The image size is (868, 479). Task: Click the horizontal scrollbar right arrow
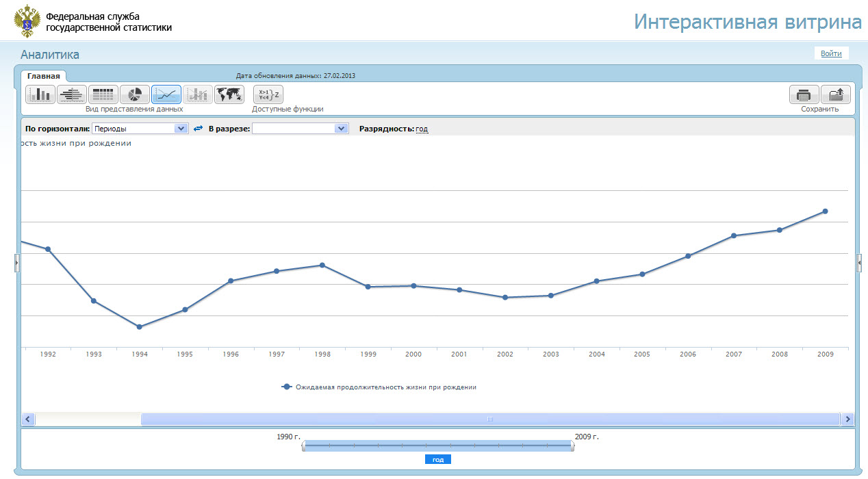pos(847,419)
